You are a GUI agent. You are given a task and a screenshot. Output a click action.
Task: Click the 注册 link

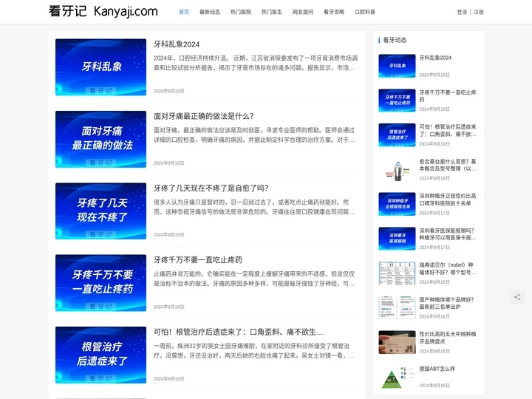478,12
